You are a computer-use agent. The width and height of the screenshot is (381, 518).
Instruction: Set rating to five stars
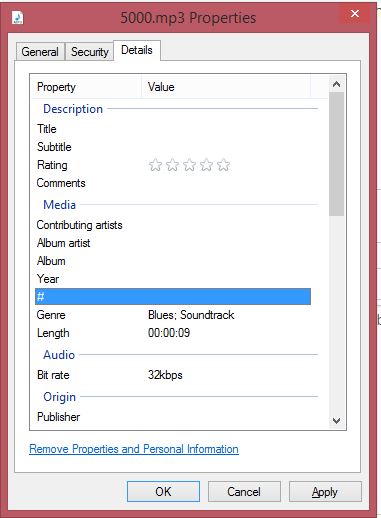pyautogui.click(x=223, y=165)
